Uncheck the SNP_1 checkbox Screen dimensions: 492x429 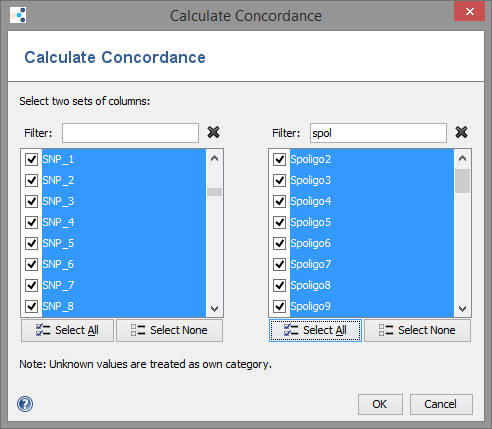(32, 159)
